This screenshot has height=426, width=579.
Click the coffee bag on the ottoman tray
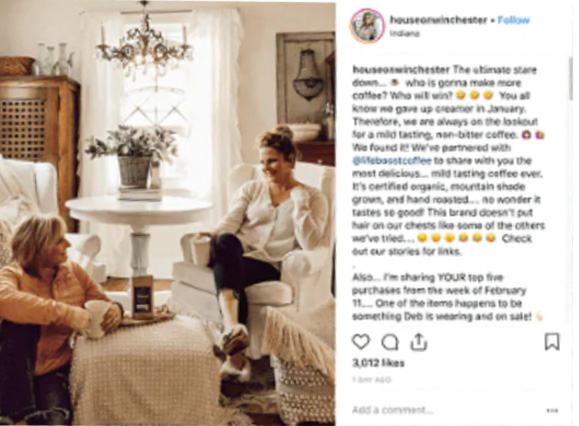point(143,296)
